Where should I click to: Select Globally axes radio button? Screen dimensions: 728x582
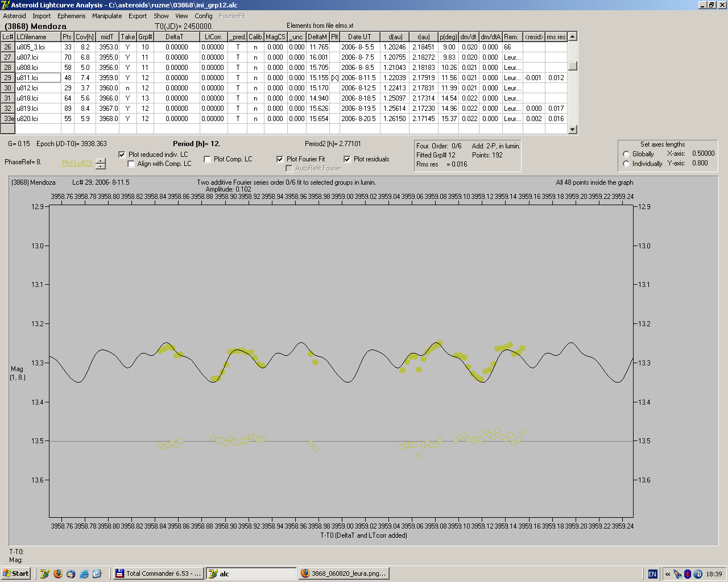coord(626,154)
